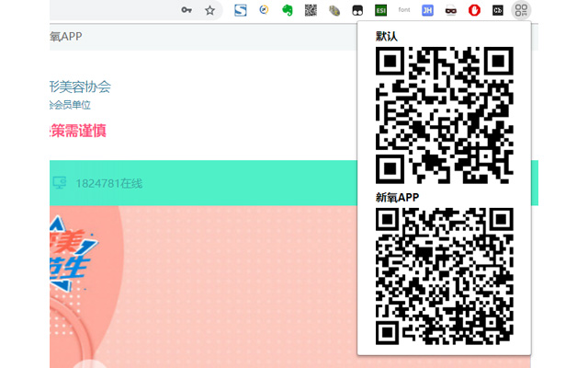This screenshot has width=588, height=368.
Task: Open the compass-style extension icon
Action: click(264, 10)
